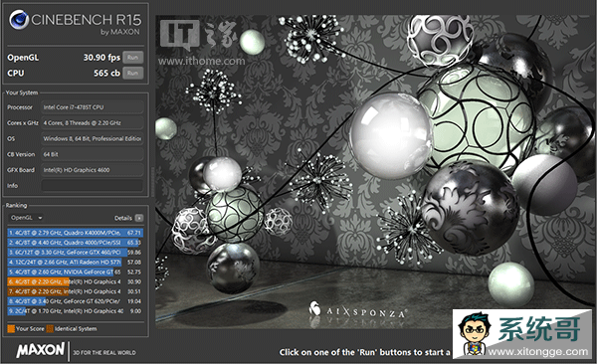The image size is (597, 364).
Task: Run the OpenGL benchmark
Action: coord(133,58)
